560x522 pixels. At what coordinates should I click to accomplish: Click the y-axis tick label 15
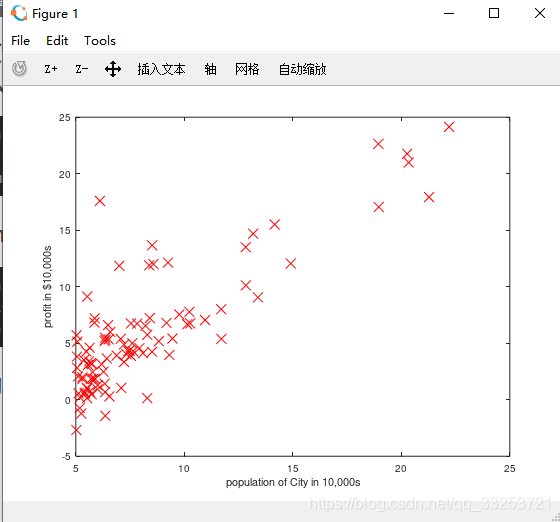click(65, 231)
